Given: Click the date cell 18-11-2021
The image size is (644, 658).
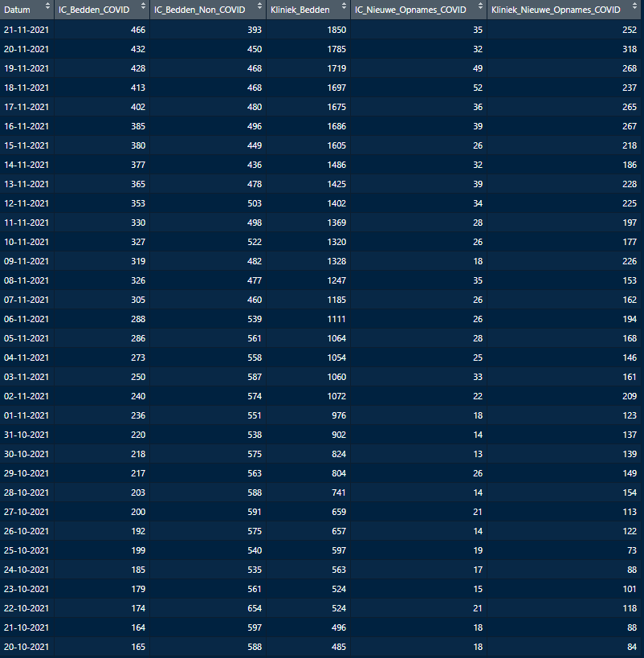Looking at the screenshot, I should point(26,88).
